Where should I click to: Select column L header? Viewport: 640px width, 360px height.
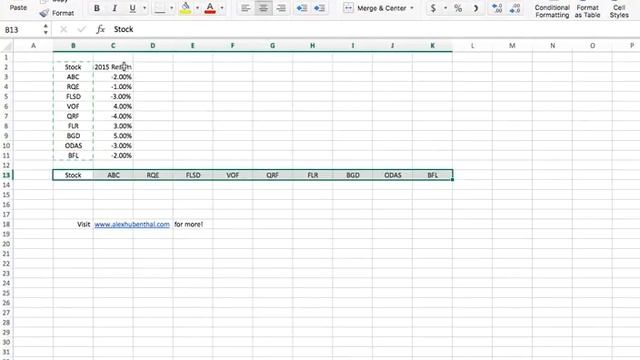[x=472, y=46]
